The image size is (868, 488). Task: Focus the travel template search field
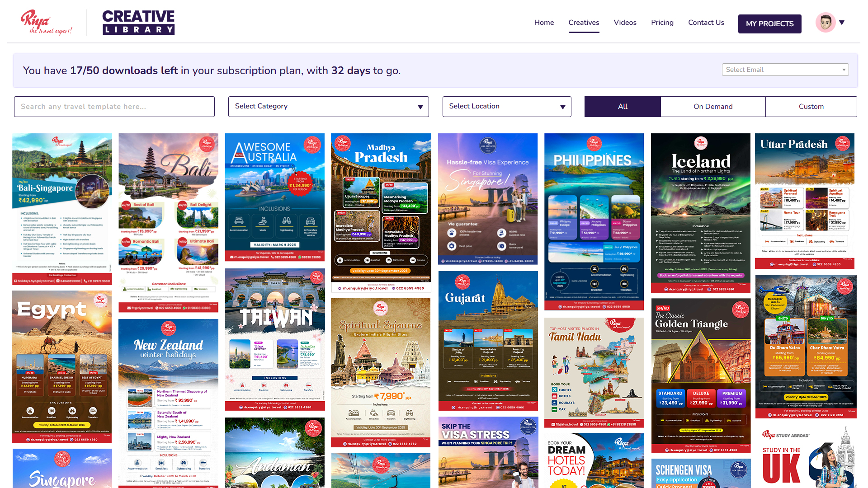114,107
